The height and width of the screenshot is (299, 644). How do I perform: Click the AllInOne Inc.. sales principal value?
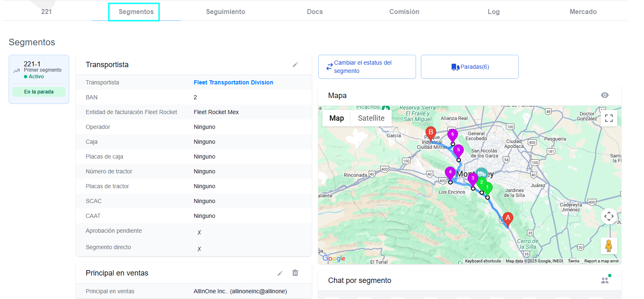[x=240, y=291]
